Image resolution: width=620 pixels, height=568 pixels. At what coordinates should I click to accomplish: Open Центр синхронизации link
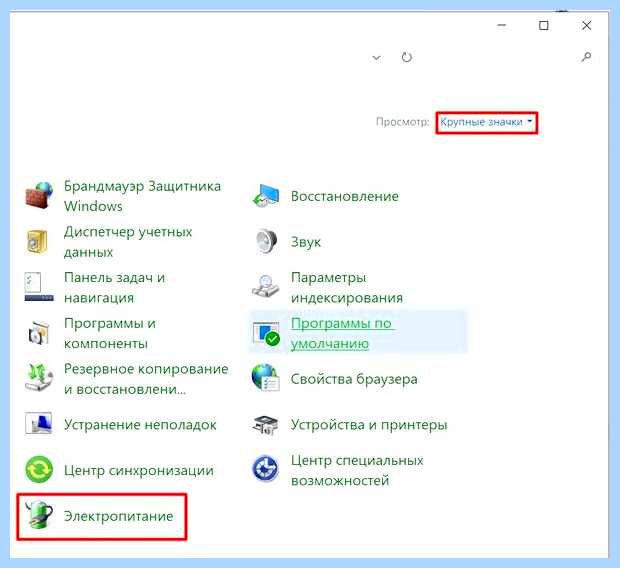(x=138, y=470)
